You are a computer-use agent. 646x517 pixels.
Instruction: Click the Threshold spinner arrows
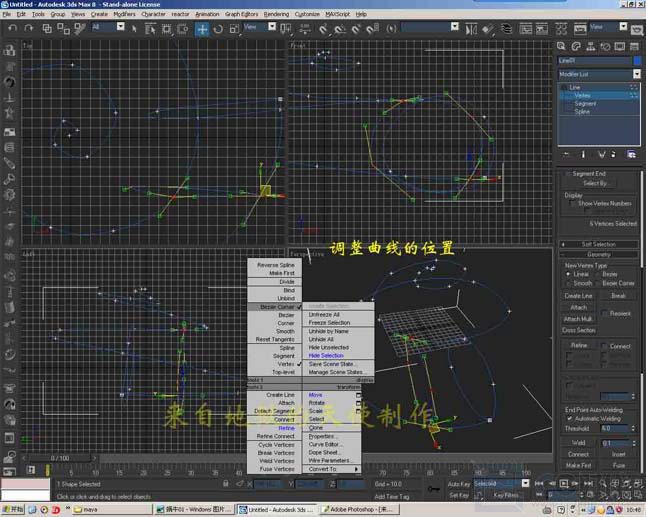point(633,428)
